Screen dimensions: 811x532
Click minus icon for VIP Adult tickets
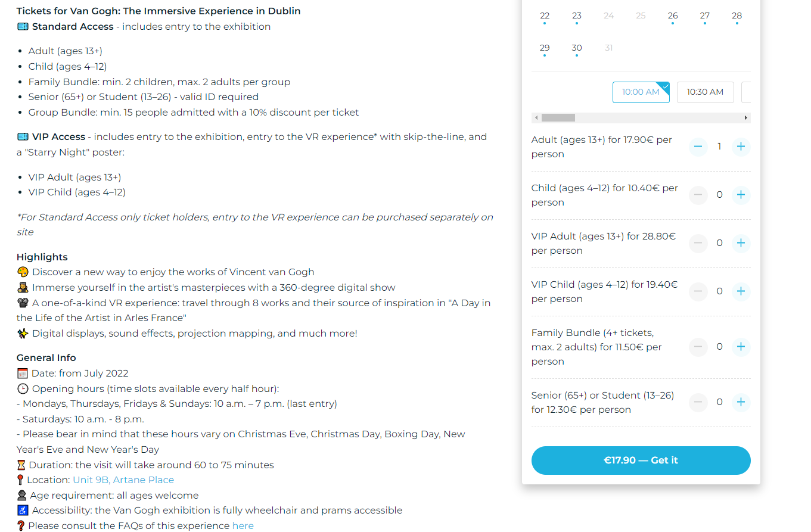pos(698,243)
